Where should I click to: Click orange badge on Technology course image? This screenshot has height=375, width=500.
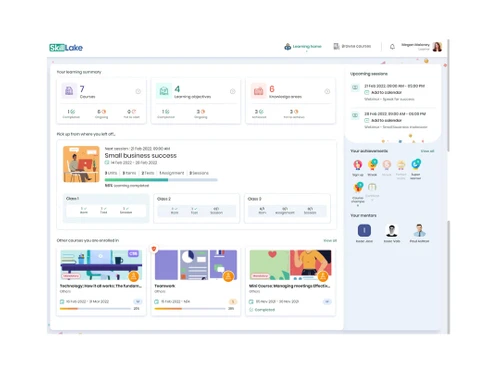point(134,276)
